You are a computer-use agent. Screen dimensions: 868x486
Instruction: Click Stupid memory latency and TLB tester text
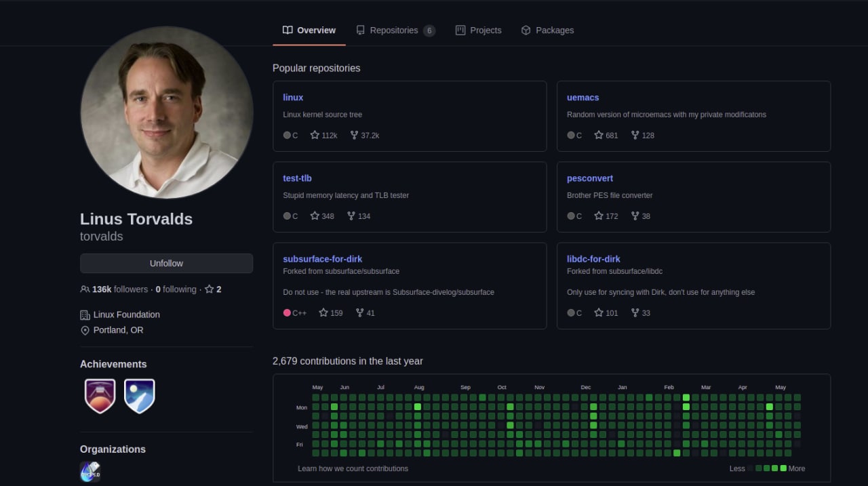346,195
